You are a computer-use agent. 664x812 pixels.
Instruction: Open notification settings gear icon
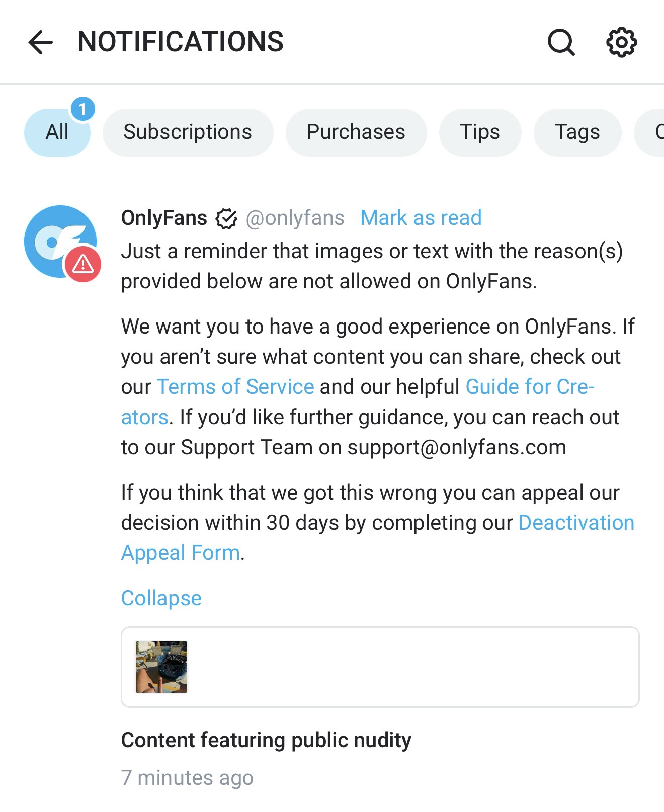[621, 42]
